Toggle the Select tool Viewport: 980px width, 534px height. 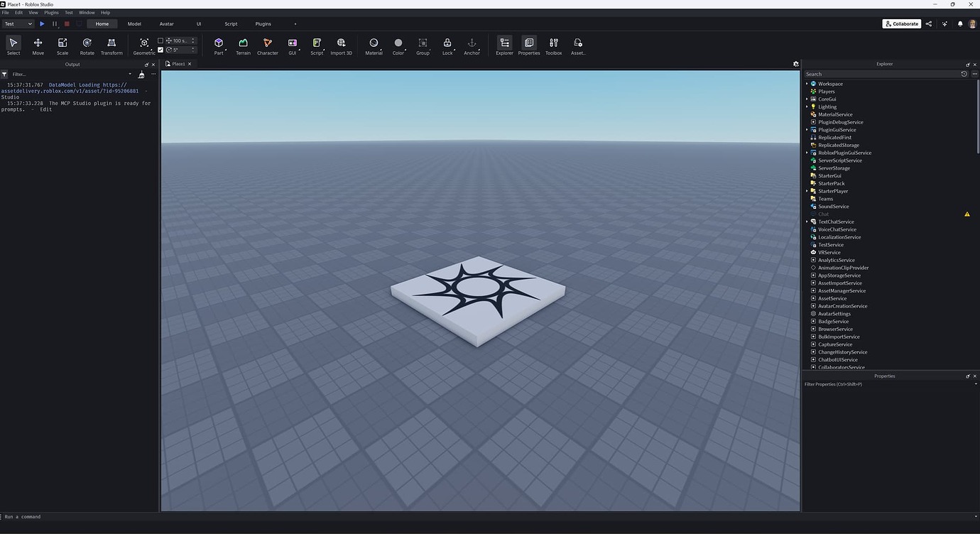coord(13,46)
